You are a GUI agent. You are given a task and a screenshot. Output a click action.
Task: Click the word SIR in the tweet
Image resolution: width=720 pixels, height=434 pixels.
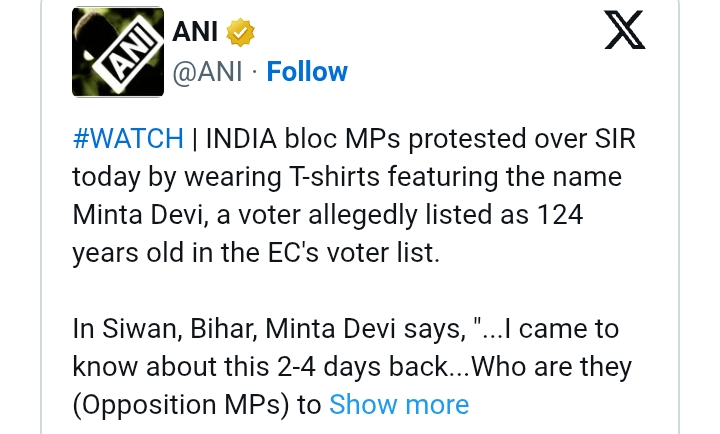(611, 139)
